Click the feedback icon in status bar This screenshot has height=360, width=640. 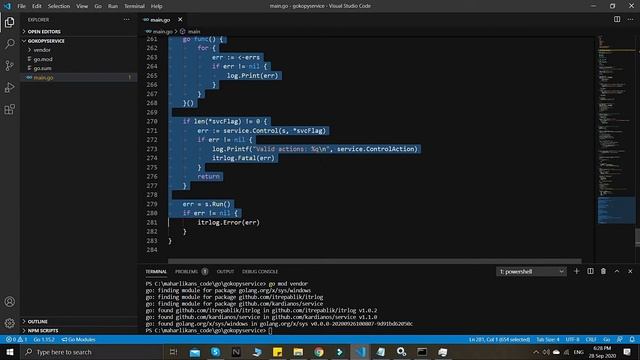point(620,340)
